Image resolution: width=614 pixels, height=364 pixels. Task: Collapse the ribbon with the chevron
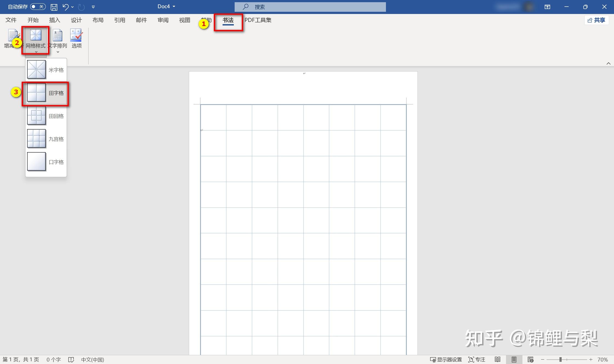coord(609,63)
